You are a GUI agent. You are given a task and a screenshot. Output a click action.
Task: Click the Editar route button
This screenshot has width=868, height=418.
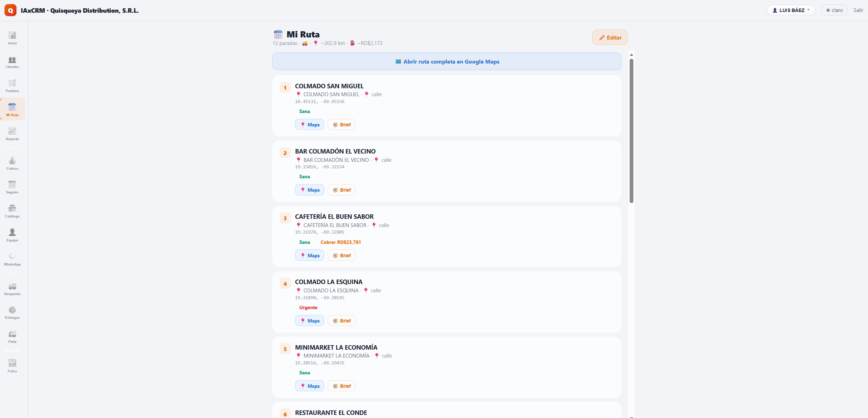pos(610,37)
